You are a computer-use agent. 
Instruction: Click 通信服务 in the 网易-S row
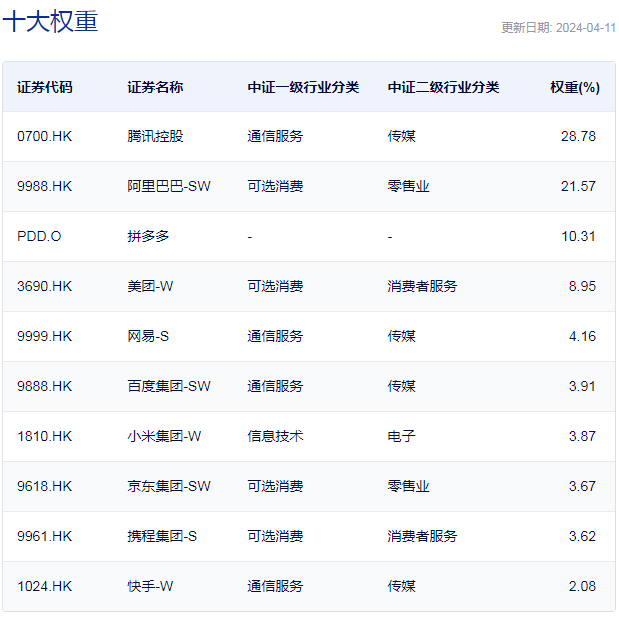tap(275, 336)
